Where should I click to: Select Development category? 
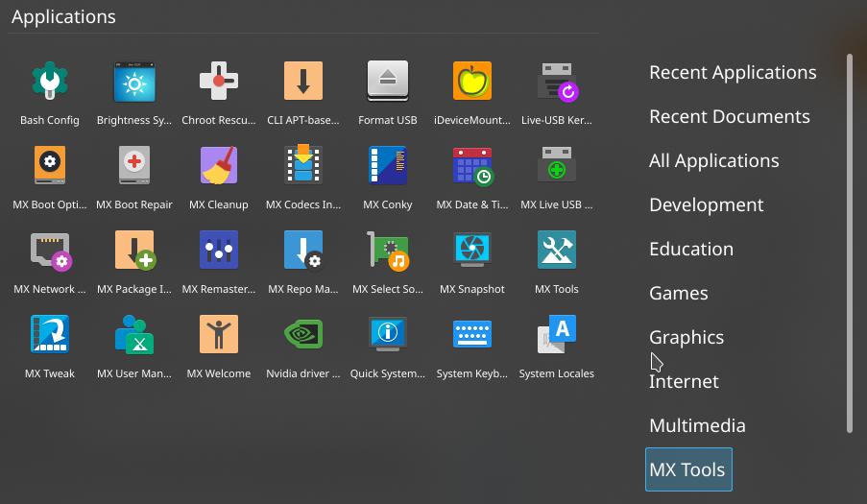[x=706, y=205]
